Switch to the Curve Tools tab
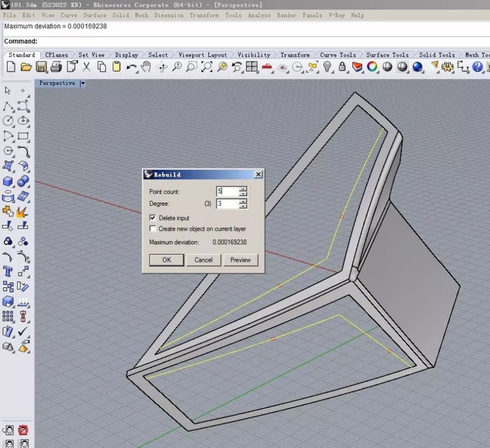 tap(338, 55)
